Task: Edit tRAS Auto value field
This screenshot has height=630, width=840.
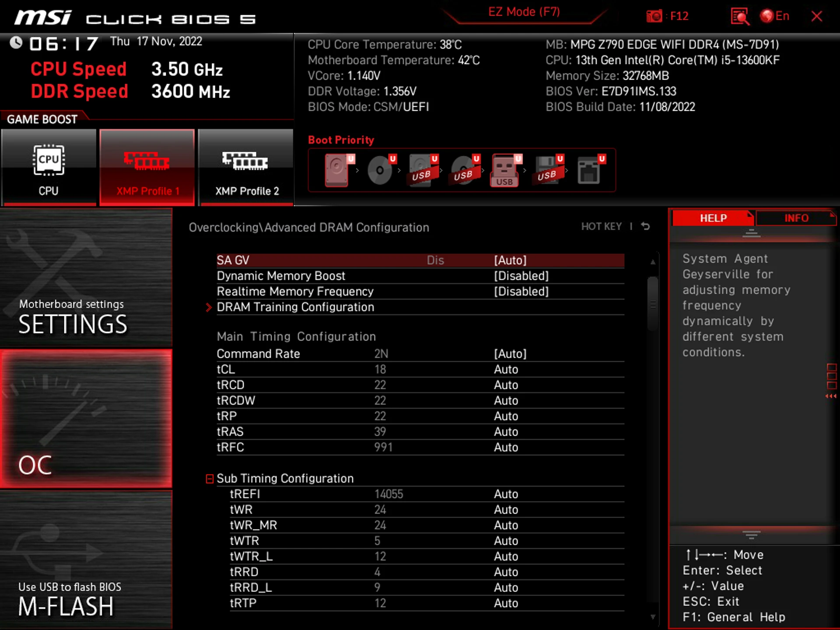Action: [x=506, y=432]
